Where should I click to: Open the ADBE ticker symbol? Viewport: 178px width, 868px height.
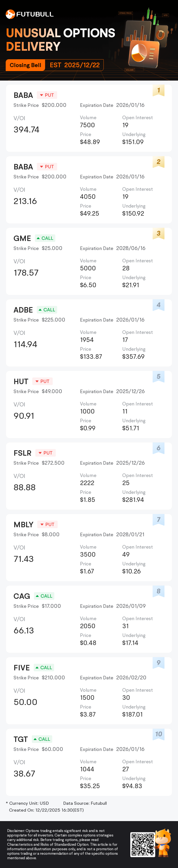[x=23, y=310]
